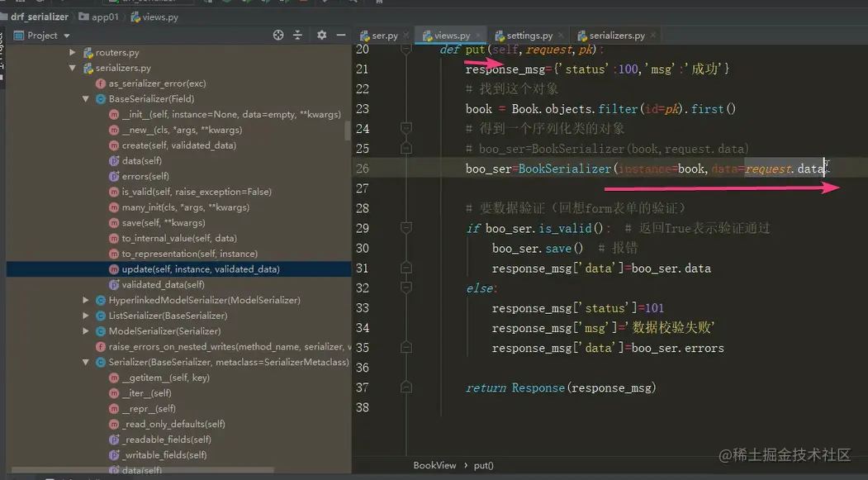This screenshot has width=868, height=480.
Task: Expand ListSerializer(BaseSerializer) node
Action: pos(85,316)
